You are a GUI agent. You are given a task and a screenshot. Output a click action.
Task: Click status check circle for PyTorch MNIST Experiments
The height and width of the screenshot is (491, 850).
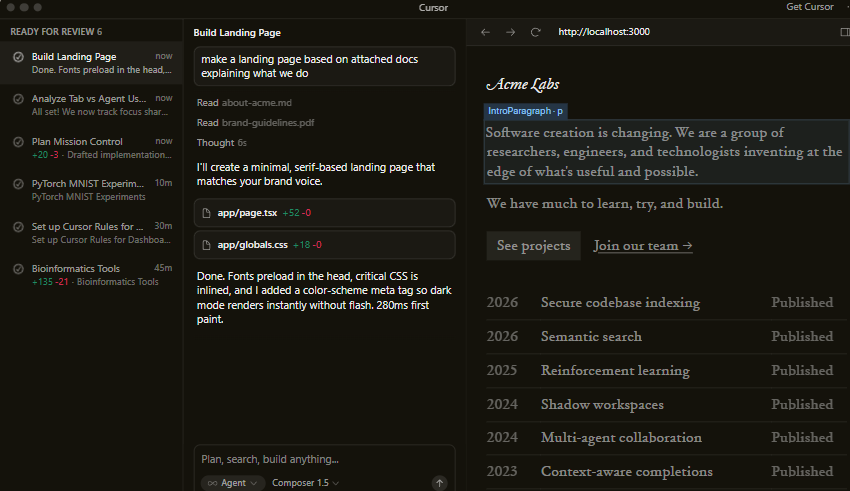click(x=19, y=184)
